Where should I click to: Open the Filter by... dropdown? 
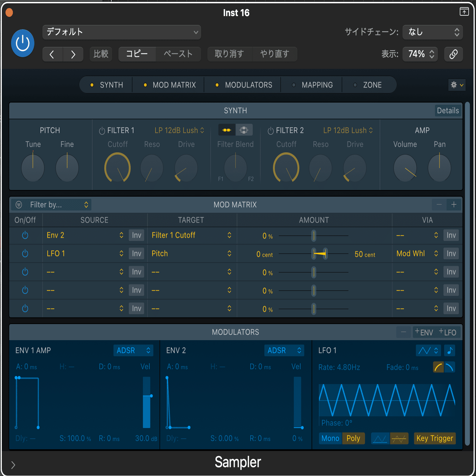point(51,204)
